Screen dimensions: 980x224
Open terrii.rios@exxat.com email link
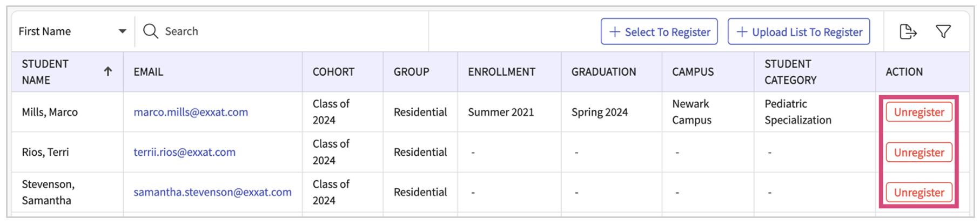(184, 152)
